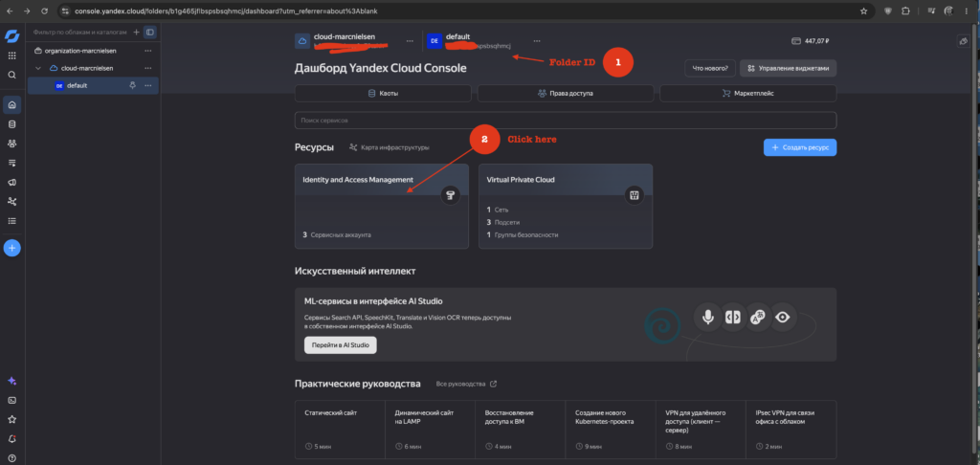Image resolution: width=980 pixels, height=465 pixels.
Task: Open the Cloud Shell terminal icon
Action: point(11,401)
